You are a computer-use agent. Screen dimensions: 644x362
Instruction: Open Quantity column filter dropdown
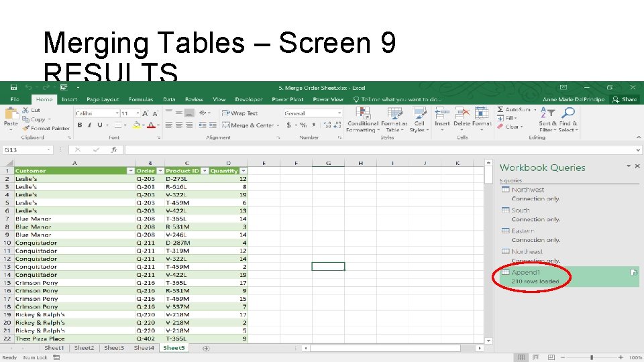[243, 171]
